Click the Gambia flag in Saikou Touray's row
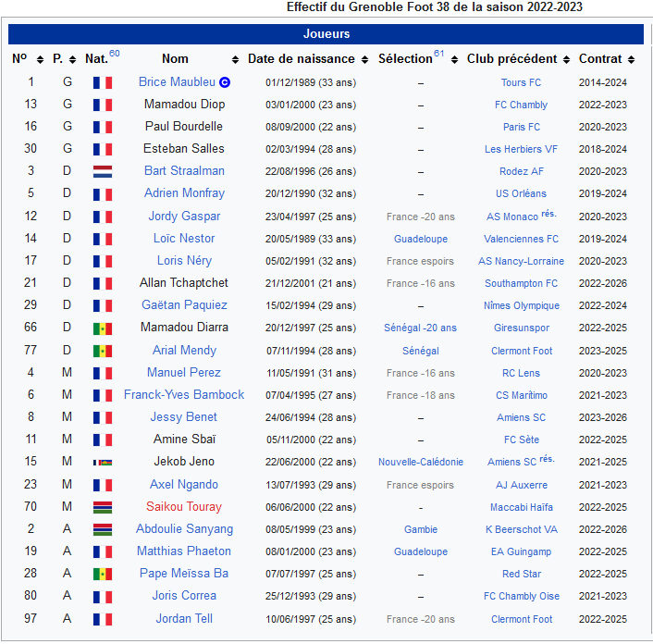Image resolution: width=653 pixels, height=644 pixels. [102, 507]
